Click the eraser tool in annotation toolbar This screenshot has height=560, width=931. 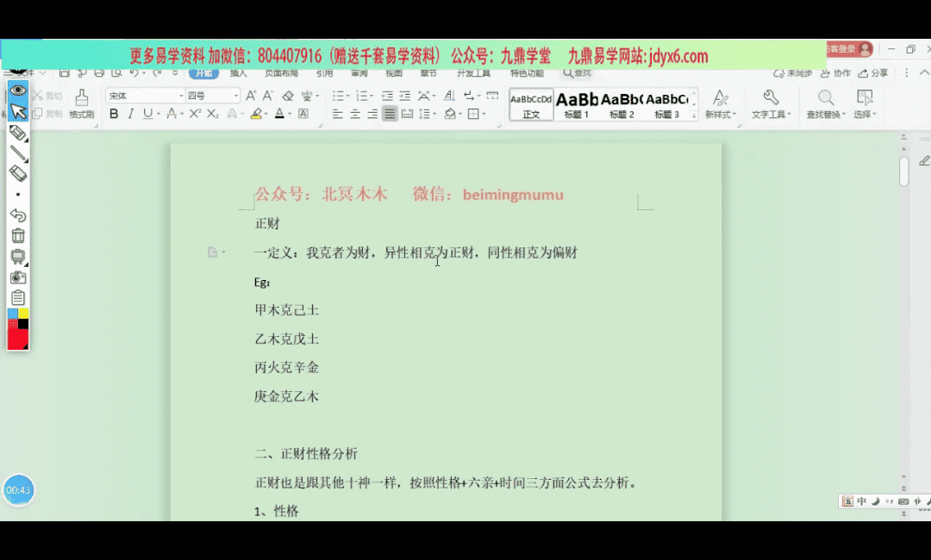[x=18, y=173]
